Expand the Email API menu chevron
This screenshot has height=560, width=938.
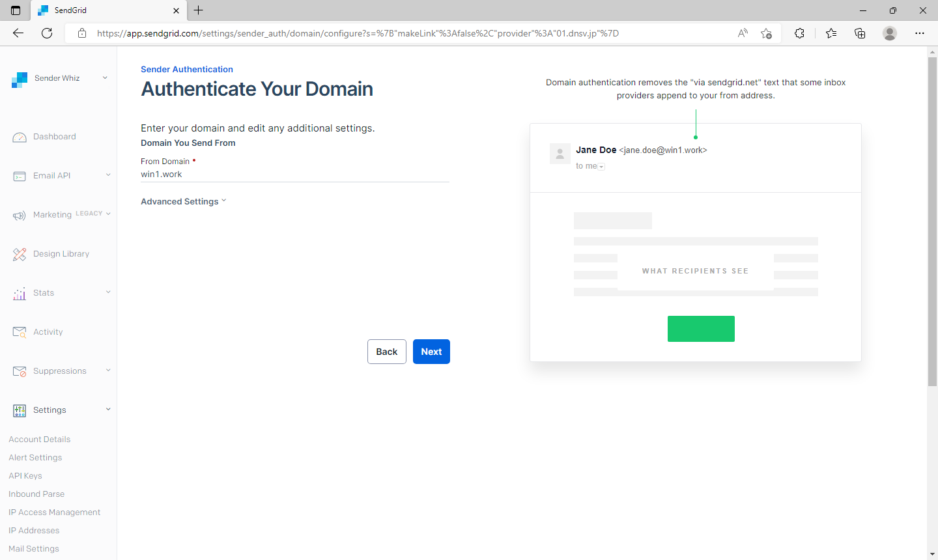pos(108,175)
